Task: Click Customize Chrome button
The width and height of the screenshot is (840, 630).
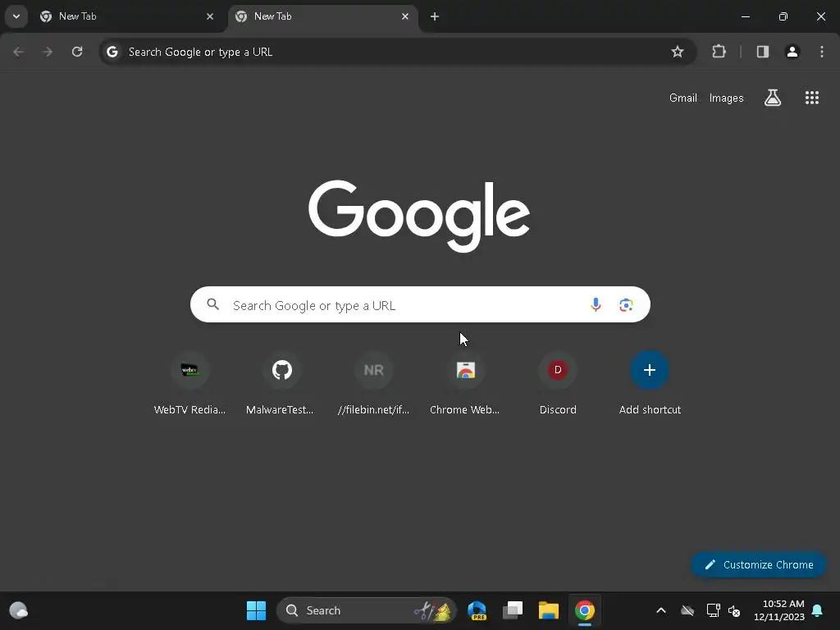Action: coord(759,564)
